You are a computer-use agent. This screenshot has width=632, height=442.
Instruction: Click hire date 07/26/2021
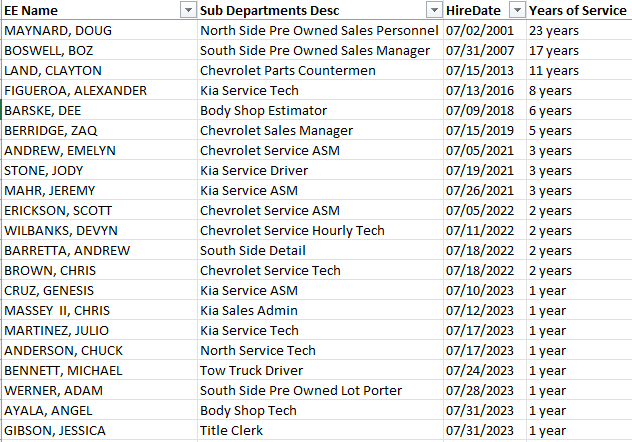(478, 190)
